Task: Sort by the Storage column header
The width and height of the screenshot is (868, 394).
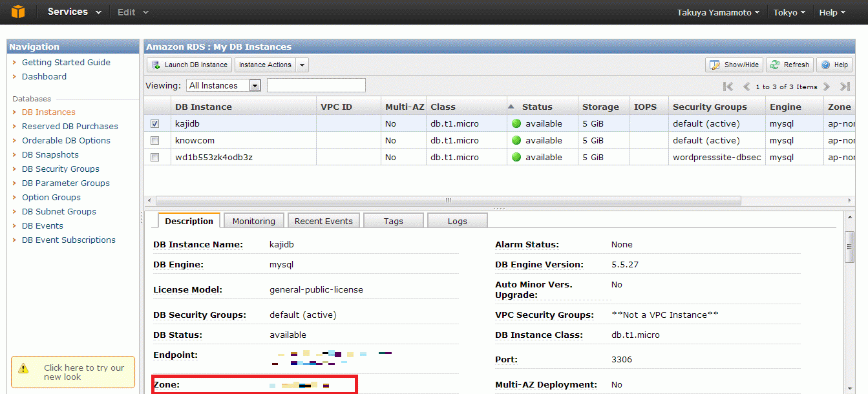Action: [x=604, y=107]
